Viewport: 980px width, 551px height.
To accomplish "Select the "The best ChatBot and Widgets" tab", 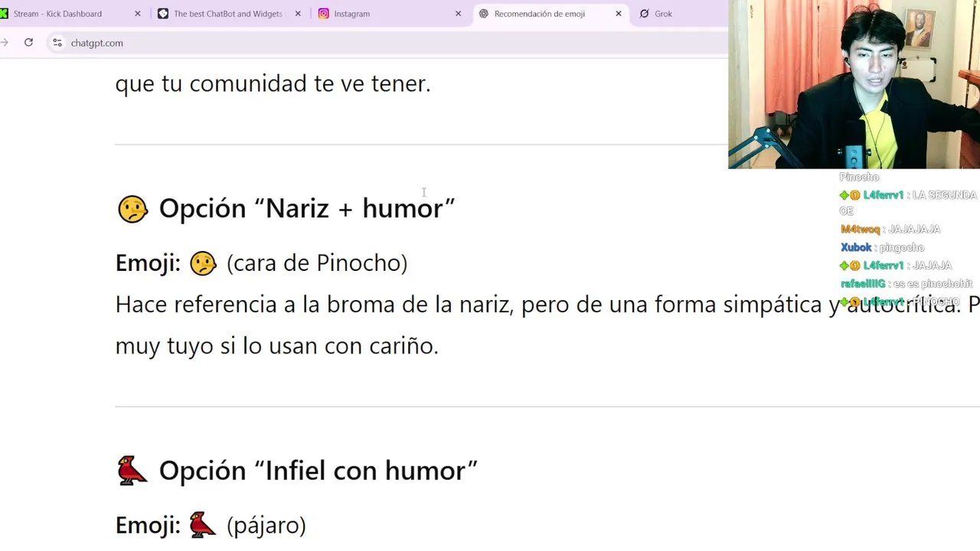I will pyautogui.click(x=227, y=14).
